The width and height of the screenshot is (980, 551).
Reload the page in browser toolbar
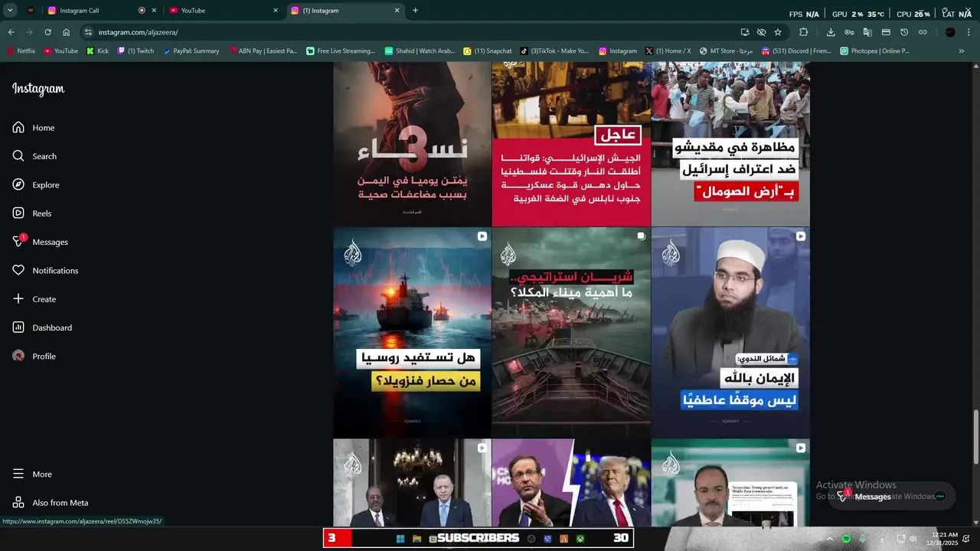(x=47, y=32)
